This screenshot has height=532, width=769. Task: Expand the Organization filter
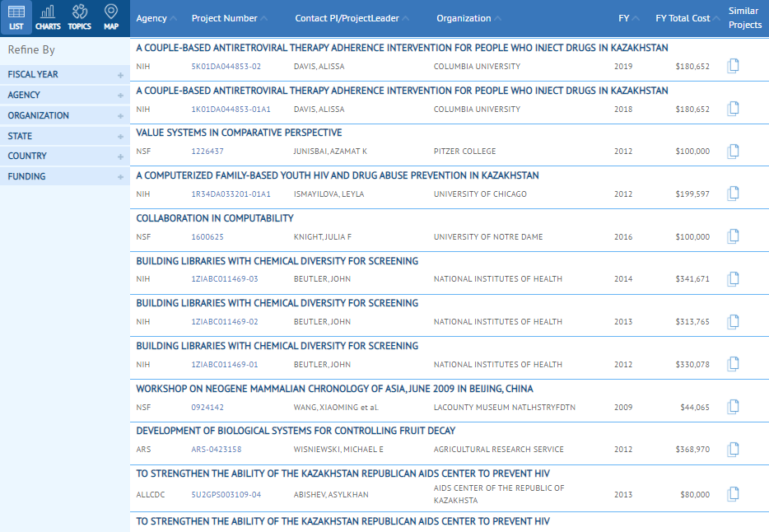point(65,116)
